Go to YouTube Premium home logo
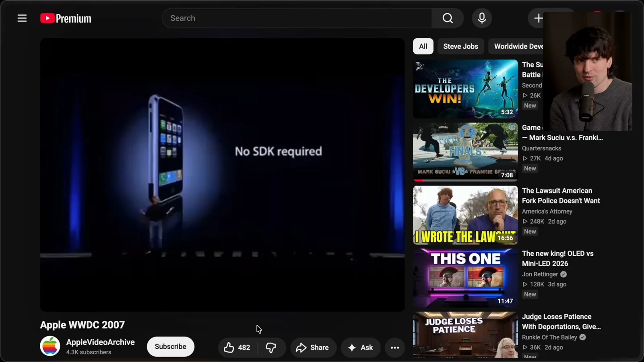 click(x=66, y=19)
